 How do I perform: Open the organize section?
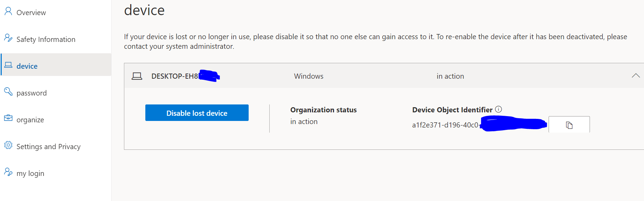tap(30, 120)
